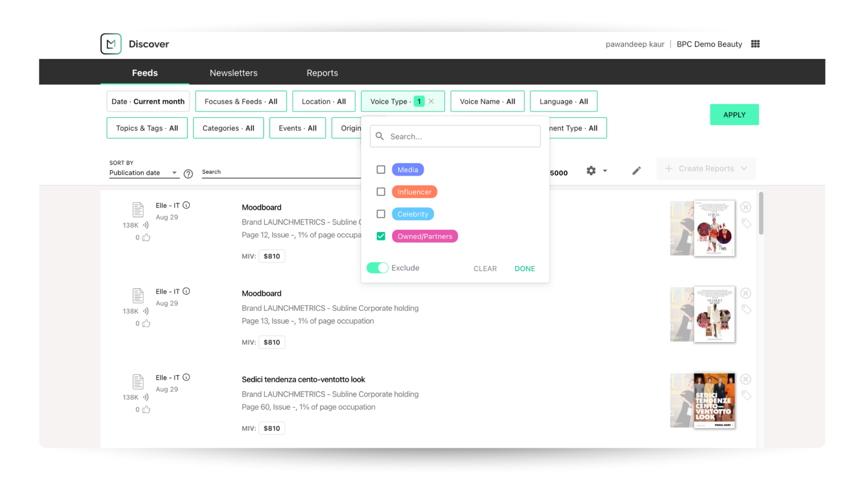Open the Language filter dropdown
Viewport: 868px width, 487px height.
pos(563,102)
